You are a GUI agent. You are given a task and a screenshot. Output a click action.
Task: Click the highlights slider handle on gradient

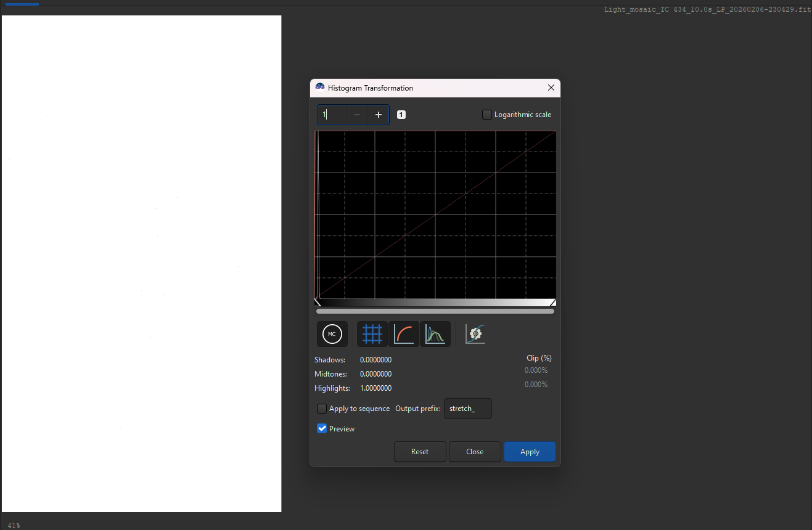[x=553, y=303]
